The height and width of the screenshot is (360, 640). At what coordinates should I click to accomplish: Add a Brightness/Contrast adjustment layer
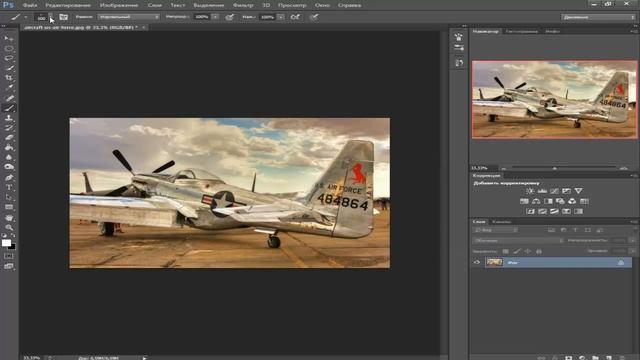point(530,191)
